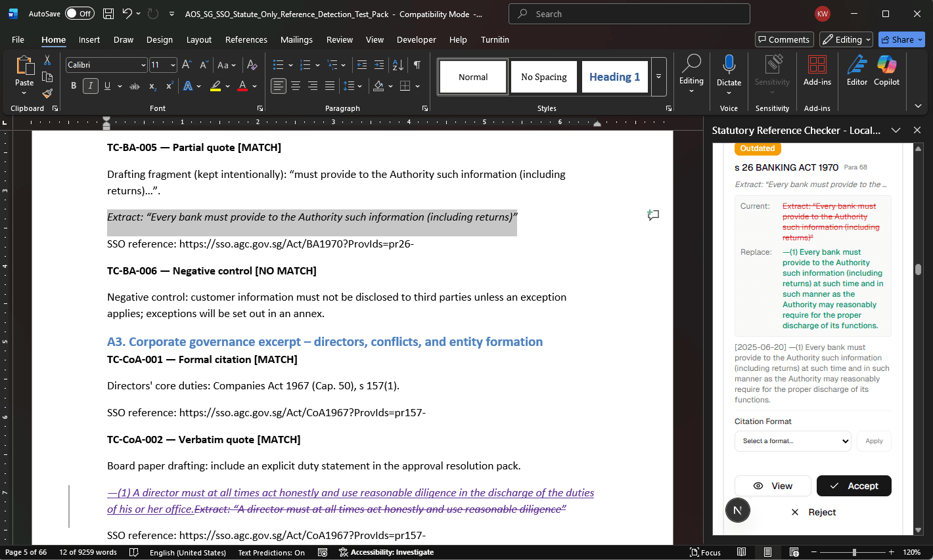Click in the Search box
This screenshot has width=933, height=560.
point(629,14)
